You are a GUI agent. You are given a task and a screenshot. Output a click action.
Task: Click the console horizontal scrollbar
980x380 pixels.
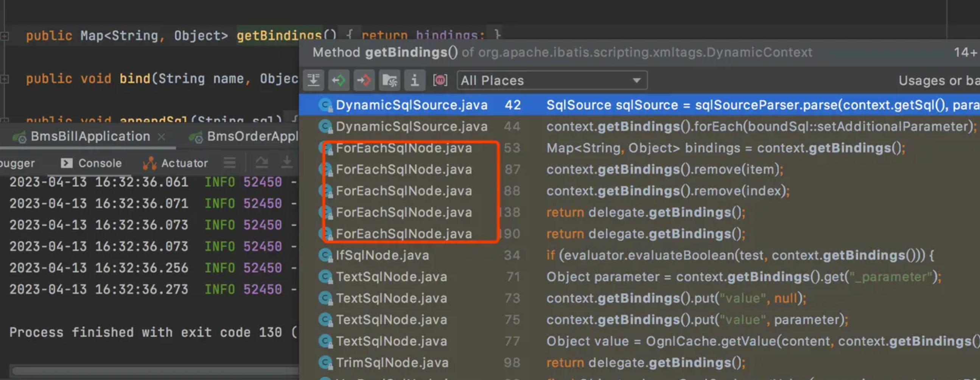pyautogui.click(x=156, y=371)
